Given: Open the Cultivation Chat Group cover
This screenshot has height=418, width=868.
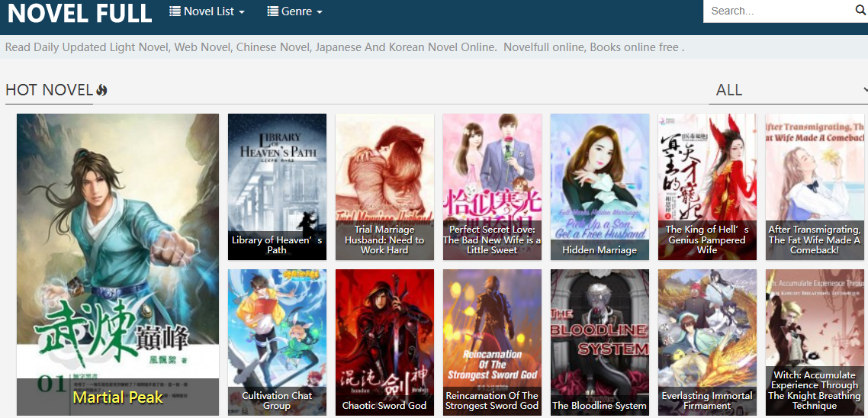Looking at the screenshot, I should (278, 342).
